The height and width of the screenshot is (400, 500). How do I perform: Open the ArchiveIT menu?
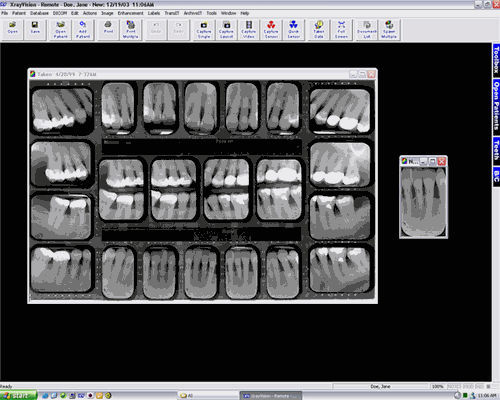point(193,13)
